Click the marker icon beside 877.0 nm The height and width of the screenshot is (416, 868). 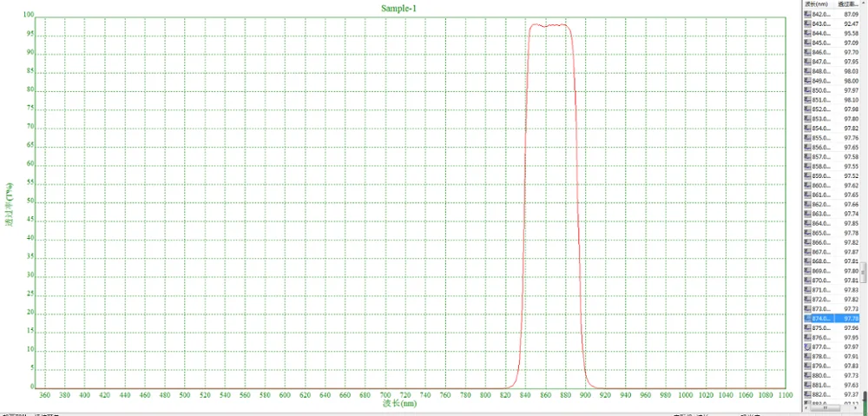(x=807, y=347)
